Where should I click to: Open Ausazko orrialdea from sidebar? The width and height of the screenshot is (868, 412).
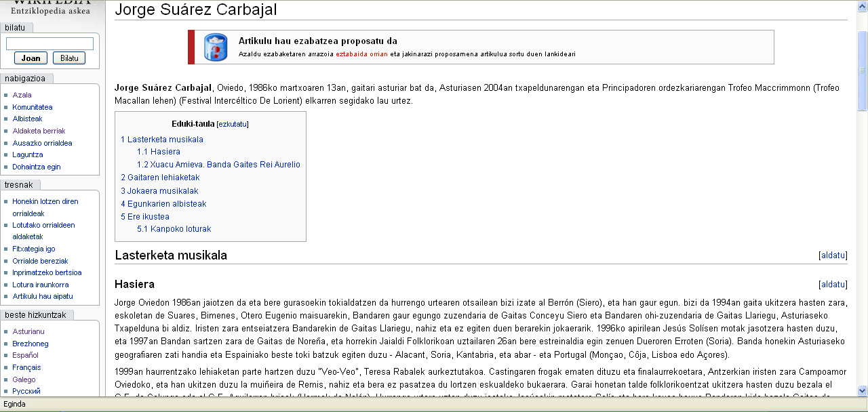coord(42,143)
